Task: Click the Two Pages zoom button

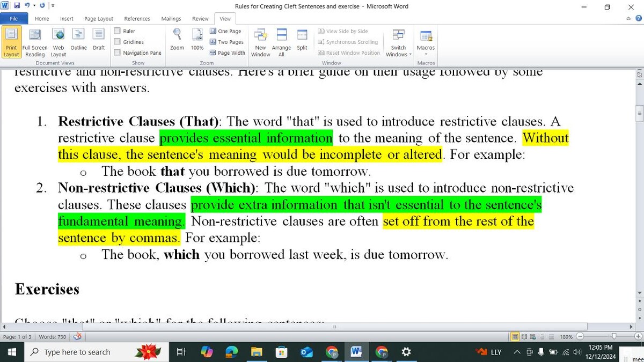Action: (226, 42)
